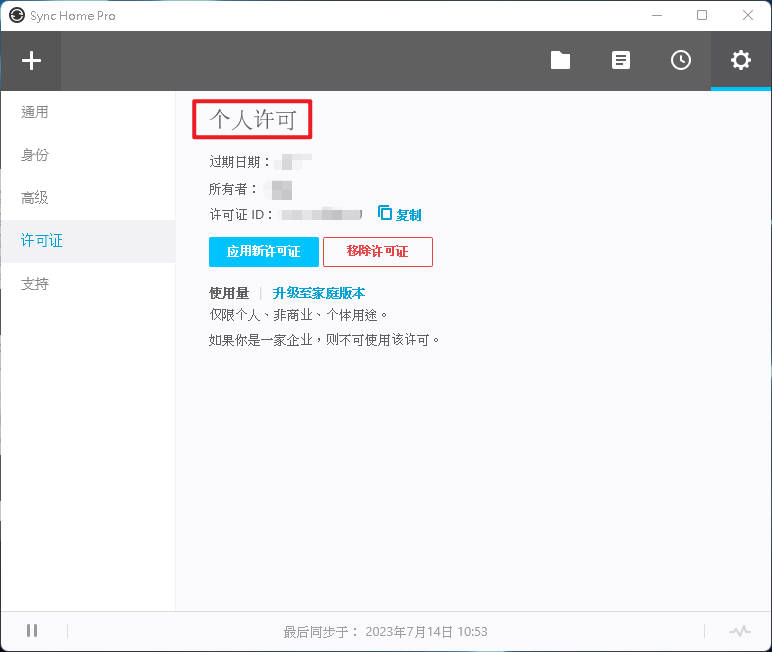Open the log document icon in toolbar
Screen dimensions: 772x652
pyautogui.click(x=620, y=61)
